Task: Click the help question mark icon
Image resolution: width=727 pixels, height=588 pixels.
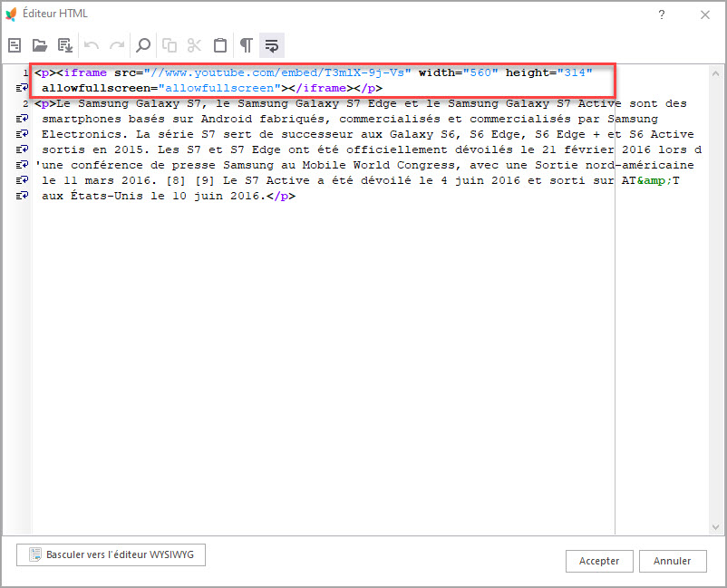Action: pos(662,14)
